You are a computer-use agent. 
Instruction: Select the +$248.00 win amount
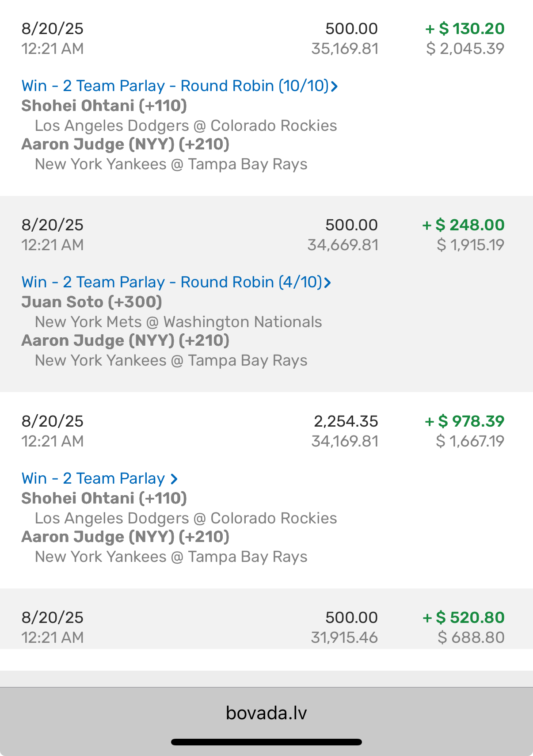[x=463, y=225]
